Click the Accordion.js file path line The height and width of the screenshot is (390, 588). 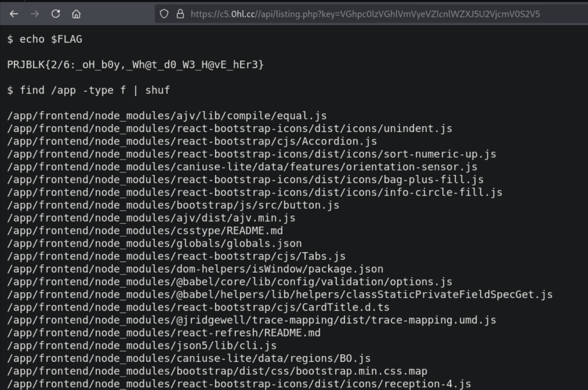192,141
